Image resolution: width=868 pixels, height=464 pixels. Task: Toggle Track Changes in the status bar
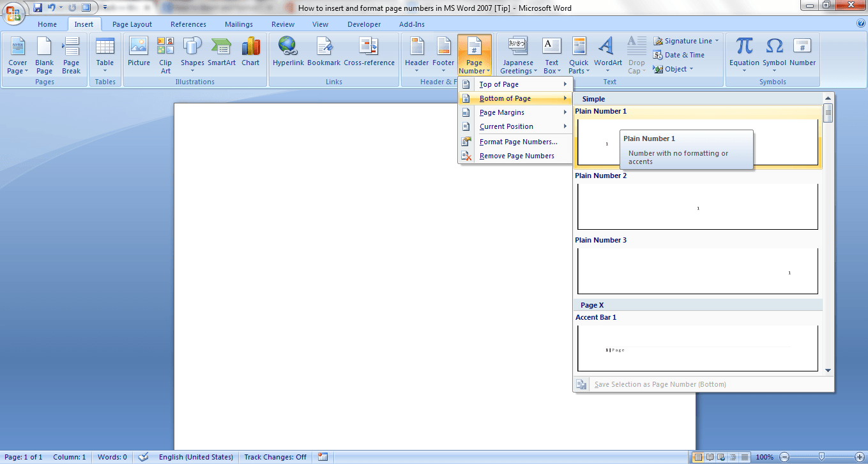(x=275, y=457)
